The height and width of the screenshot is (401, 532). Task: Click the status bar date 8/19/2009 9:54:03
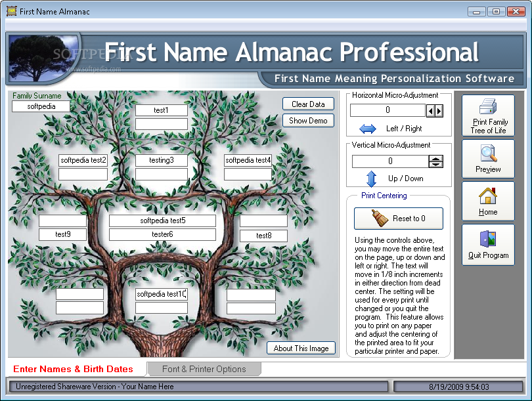click(x=458, y=387)
